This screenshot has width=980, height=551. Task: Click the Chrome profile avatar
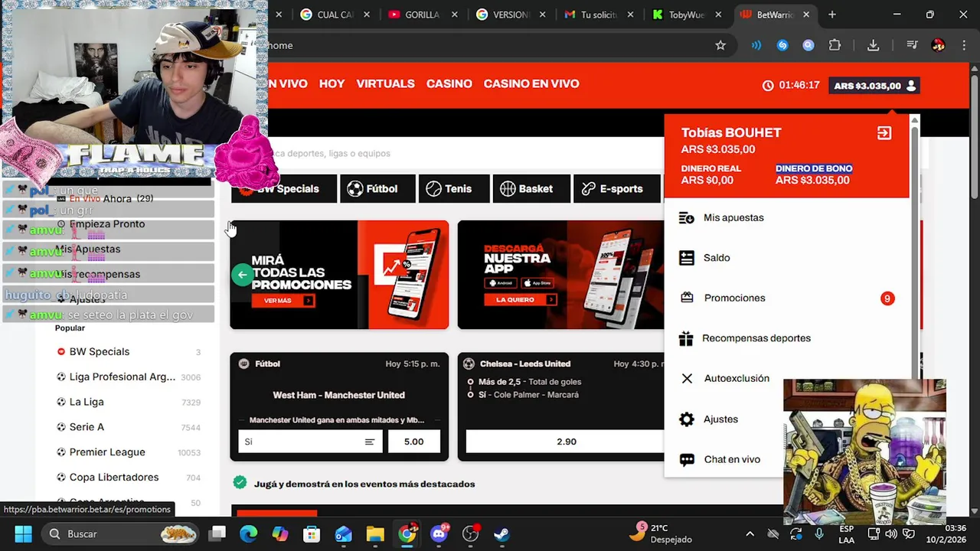938,45
